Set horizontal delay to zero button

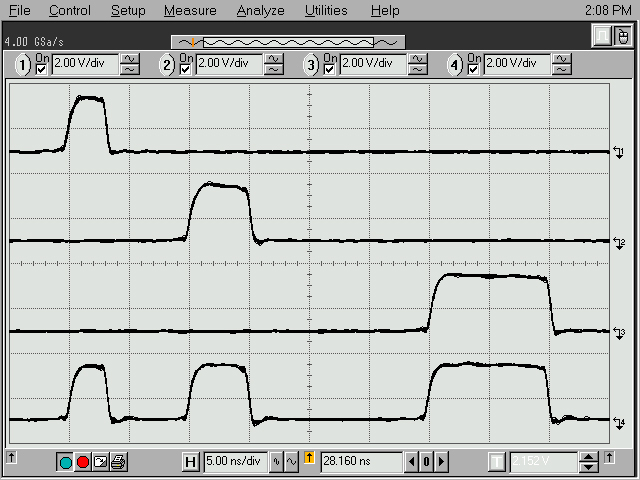[x=425, y=461]
